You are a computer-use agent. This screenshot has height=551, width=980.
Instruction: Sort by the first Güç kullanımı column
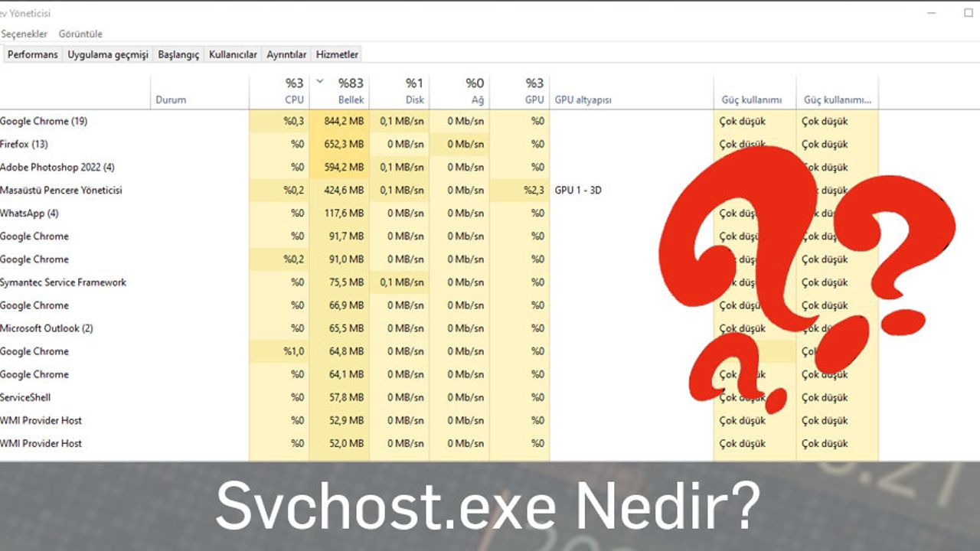click(755, 91)
